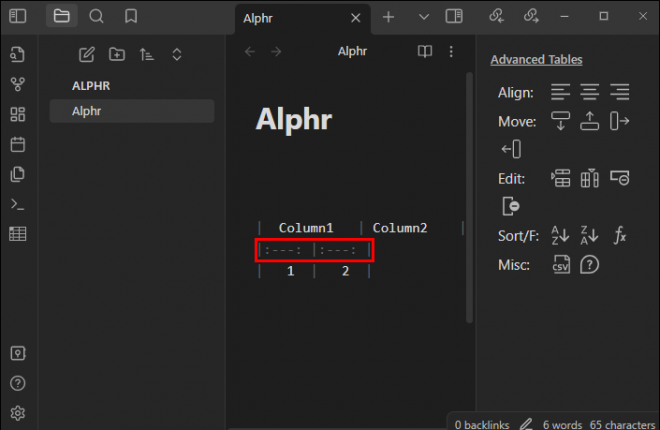Change the file sort order
This screenshot has width=660, height=430.
click(x=147, y=54)
